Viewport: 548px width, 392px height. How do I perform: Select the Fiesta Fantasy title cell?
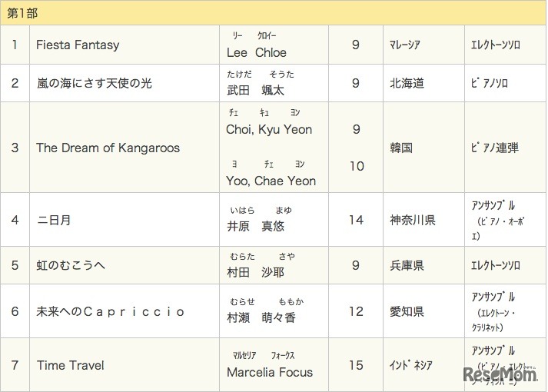point(78,45)
